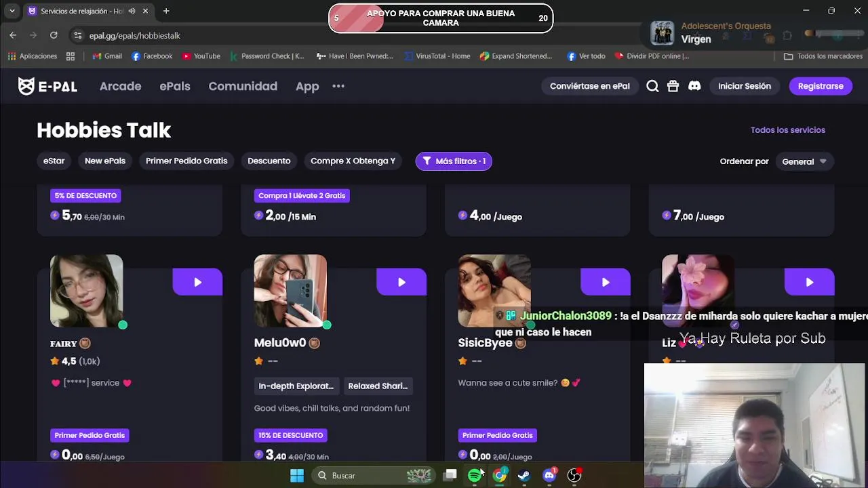This screenshot has height=488, width=868.
Task: Open the gift box rewards icon
Action: pos(673,86)
